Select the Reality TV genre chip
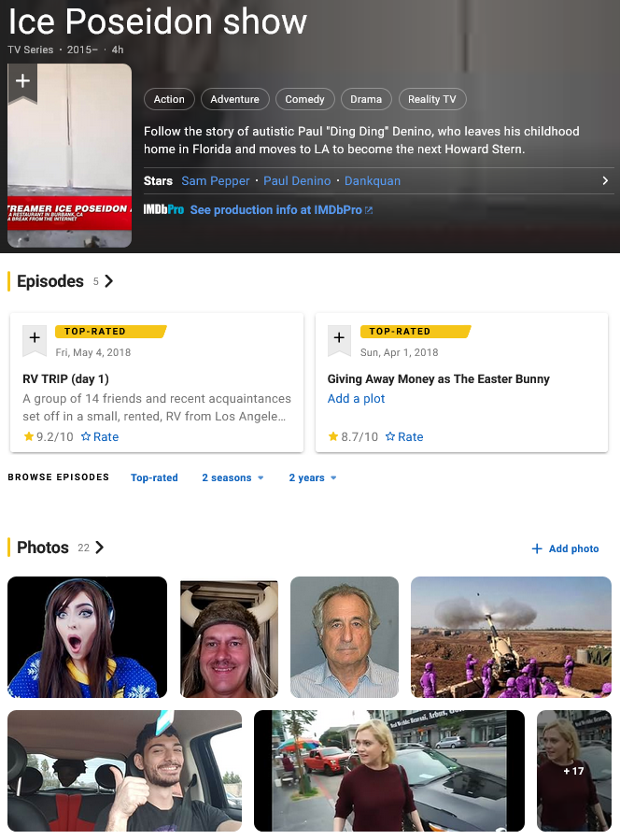Viewport: 620px width, 840px height. tap(432, 99)
